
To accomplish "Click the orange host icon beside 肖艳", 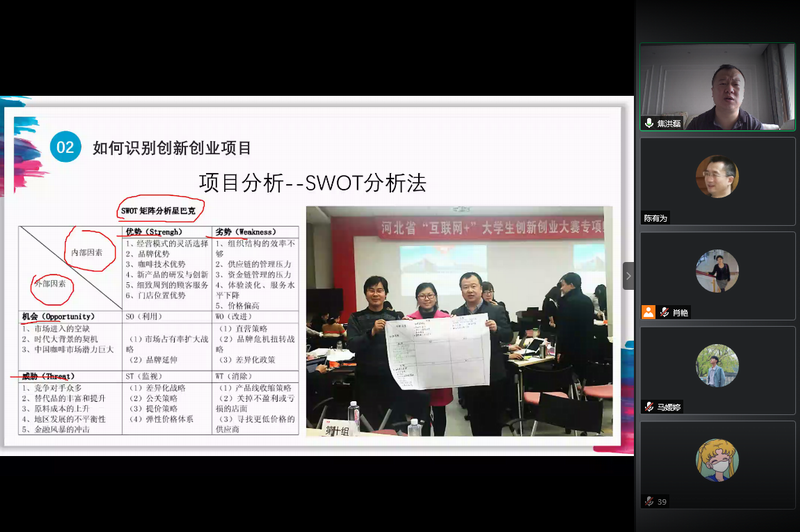I will pyautogui.click(x=648, y=312).
